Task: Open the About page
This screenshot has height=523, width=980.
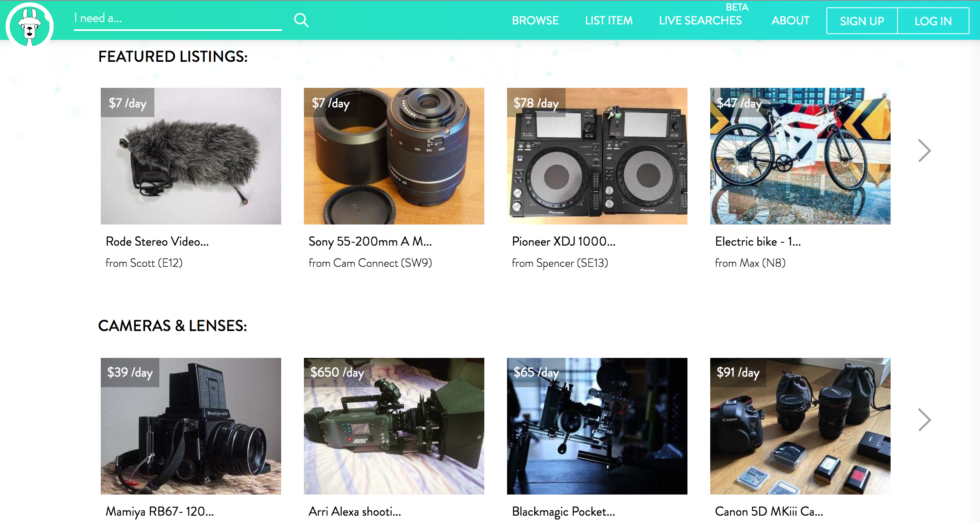Action: 790,20
